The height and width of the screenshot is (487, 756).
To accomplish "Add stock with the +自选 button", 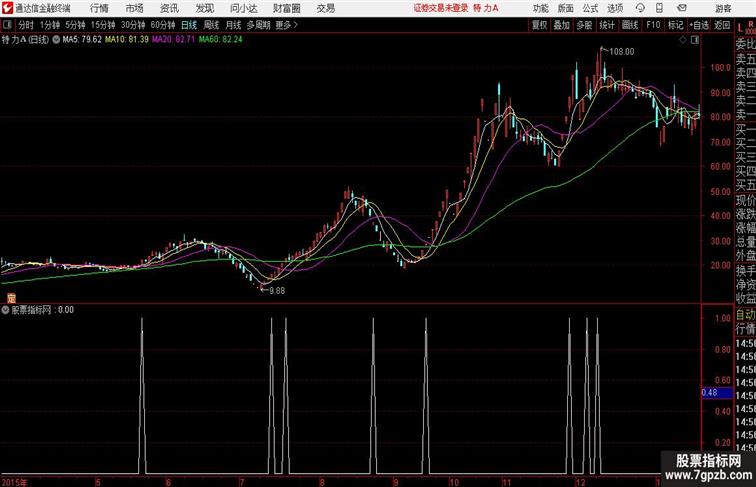I will pyautogui.click(x=699, y=25).
